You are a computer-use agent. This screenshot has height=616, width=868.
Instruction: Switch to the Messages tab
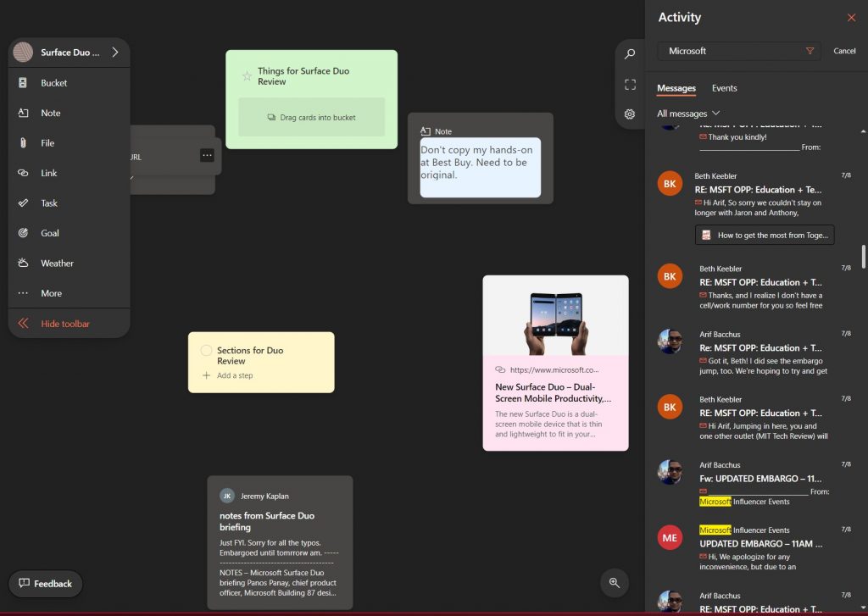(x=676, y=88)
